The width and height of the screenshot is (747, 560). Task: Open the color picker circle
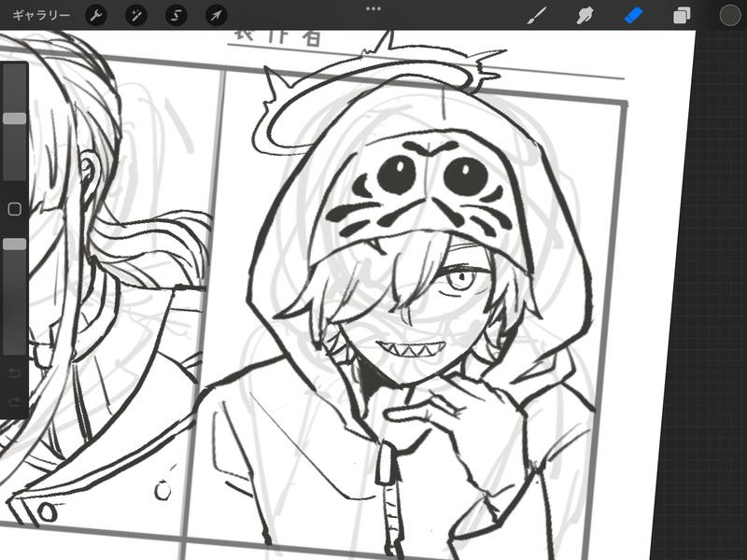coord(729,15)
